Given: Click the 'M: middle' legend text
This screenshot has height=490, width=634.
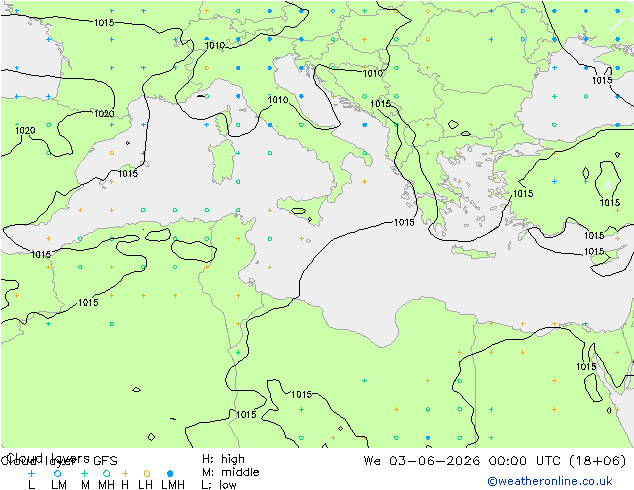Looking at the screenshot, I should pyautogui.click(x=230, y=472).
